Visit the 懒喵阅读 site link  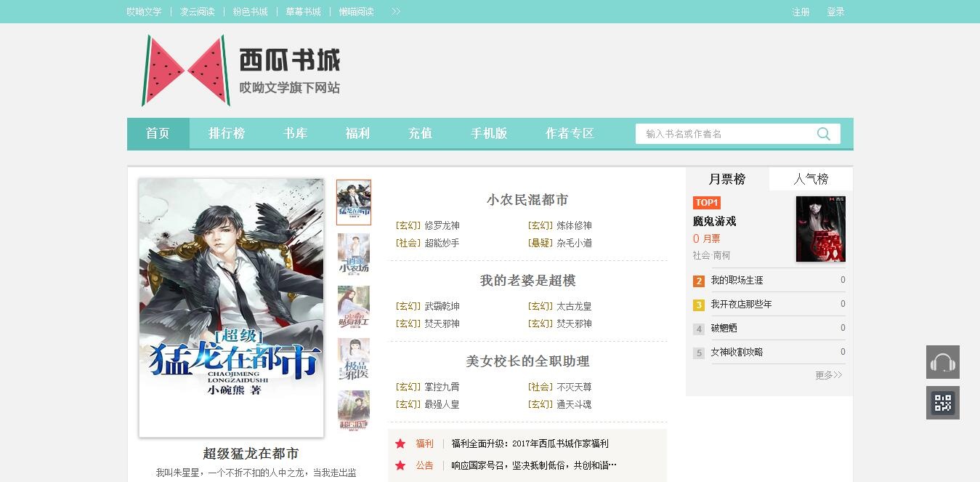coord(356,12)
